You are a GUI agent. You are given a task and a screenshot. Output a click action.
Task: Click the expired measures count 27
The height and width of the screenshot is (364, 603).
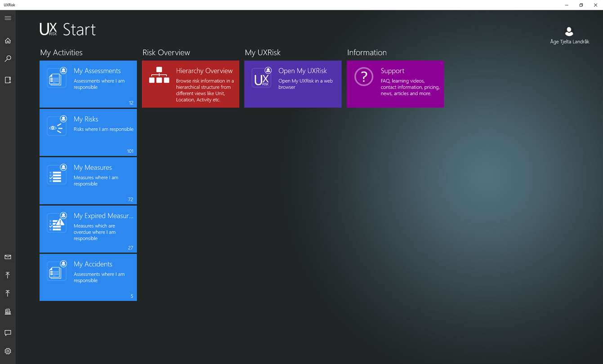click(130, 248)
